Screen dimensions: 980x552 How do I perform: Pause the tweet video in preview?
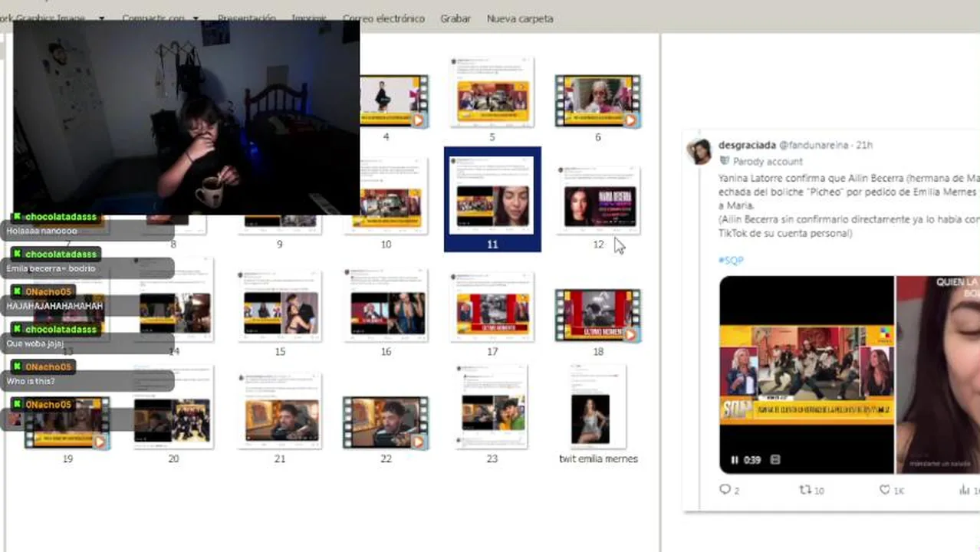point(734,460)
